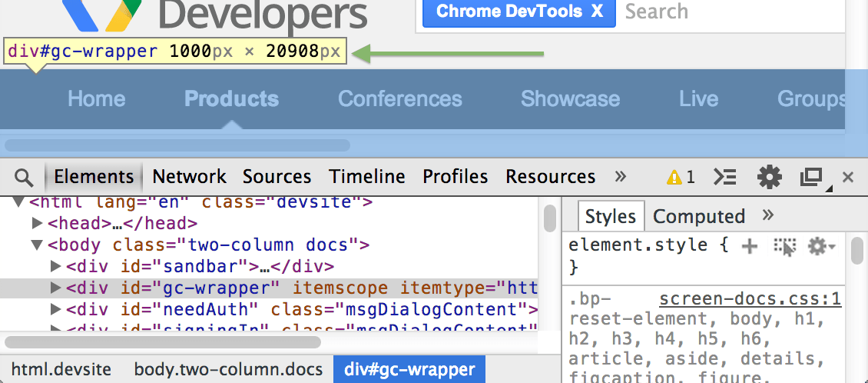
Task: Switch to the Network panel tab
Action: click(x=190, y=177)
